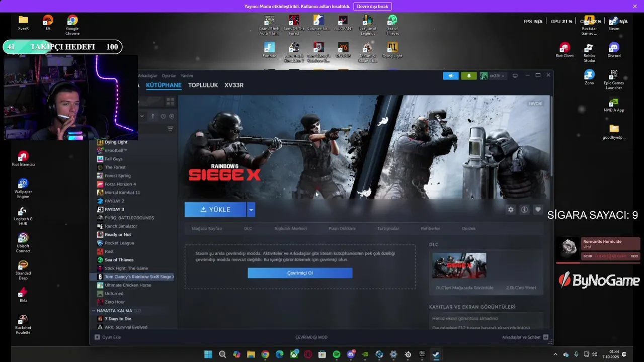Open the xv33r account dropdown
Image resolution: width=644 pixels, height=362 pixels.
493,76
